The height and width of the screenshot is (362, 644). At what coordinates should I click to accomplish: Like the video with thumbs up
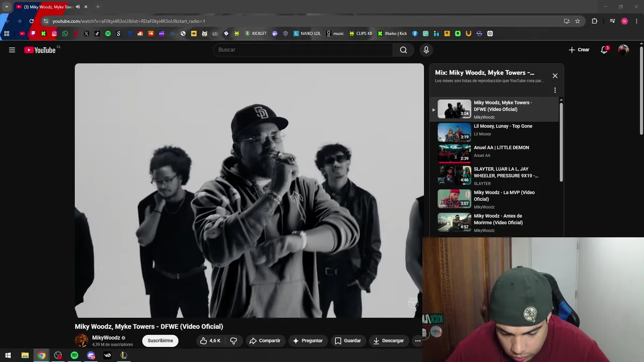(x=210, y=341)
